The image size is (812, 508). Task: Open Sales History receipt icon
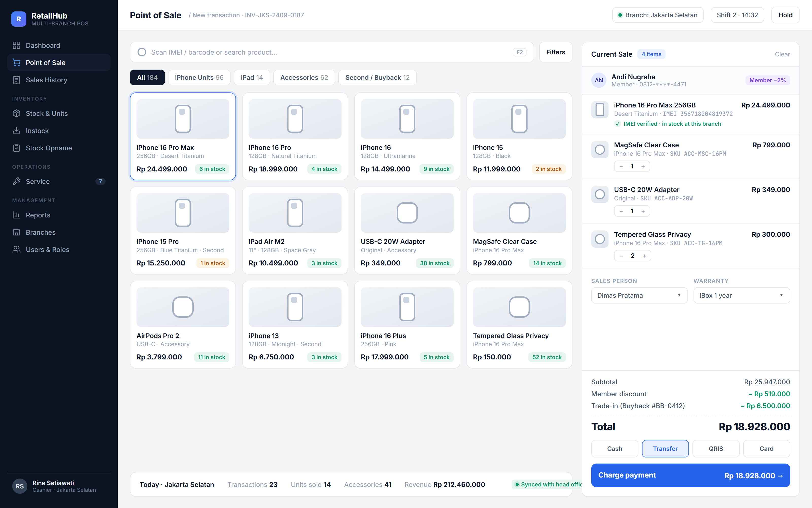pyautogui.click(x=16, y=80)
